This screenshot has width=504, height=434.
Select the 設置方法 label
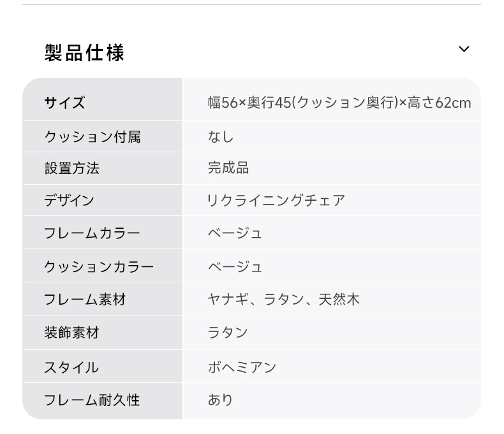pos(72,168)
